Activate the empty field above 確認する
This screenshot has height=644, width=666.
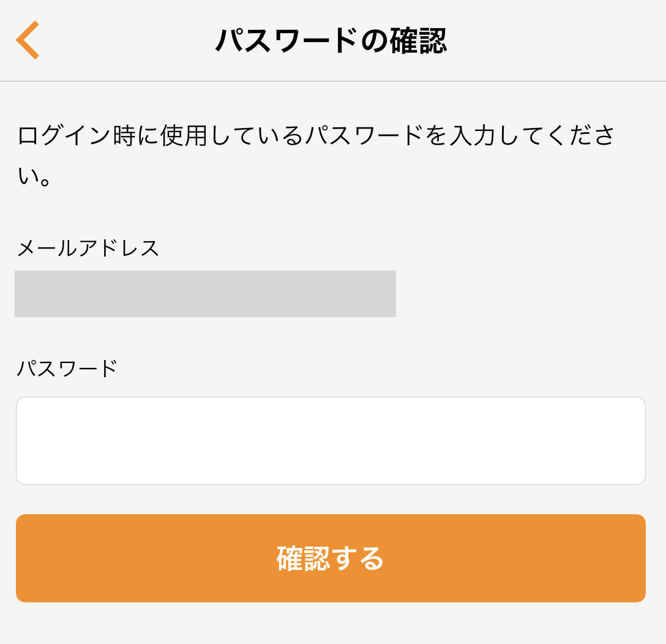331,441
